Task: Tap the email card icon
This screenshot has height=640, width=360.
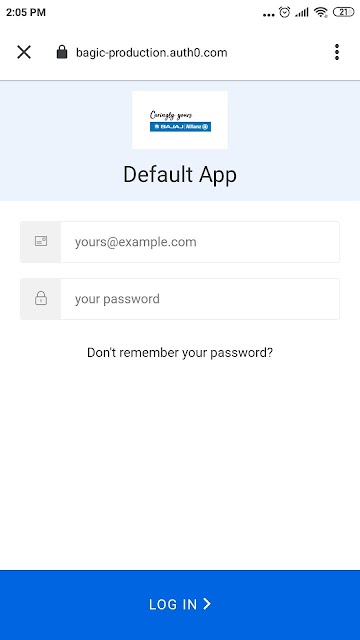Action: pyautogui.click(x=41, y=241)
